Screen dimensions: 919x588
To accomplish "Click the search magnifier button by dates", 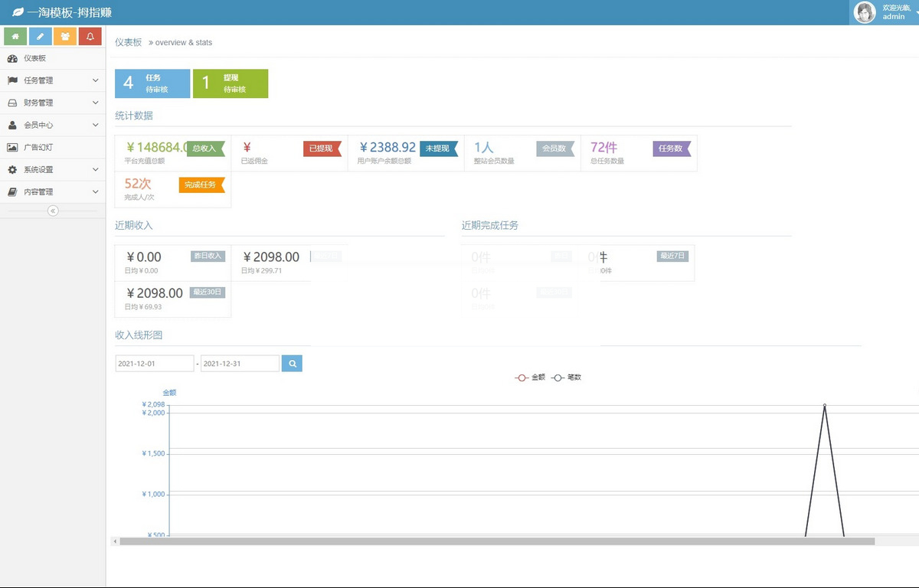I will [292, 364].
